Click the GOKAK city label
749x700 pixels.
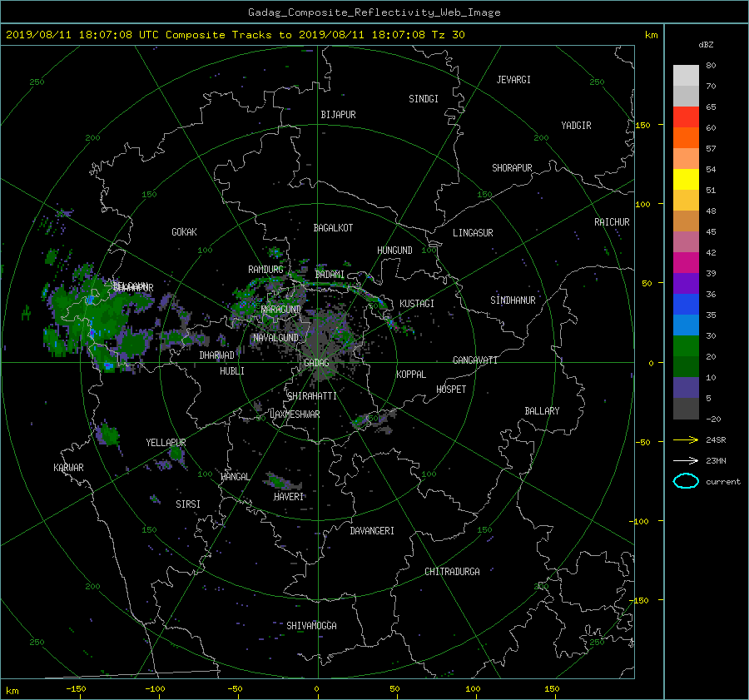(x=184, y=232)
